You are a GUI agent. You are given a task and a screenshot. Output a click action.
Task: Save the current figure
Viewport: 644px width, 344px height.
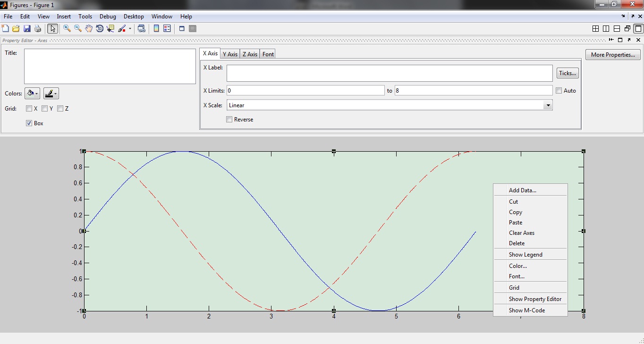tap(26, 28)
